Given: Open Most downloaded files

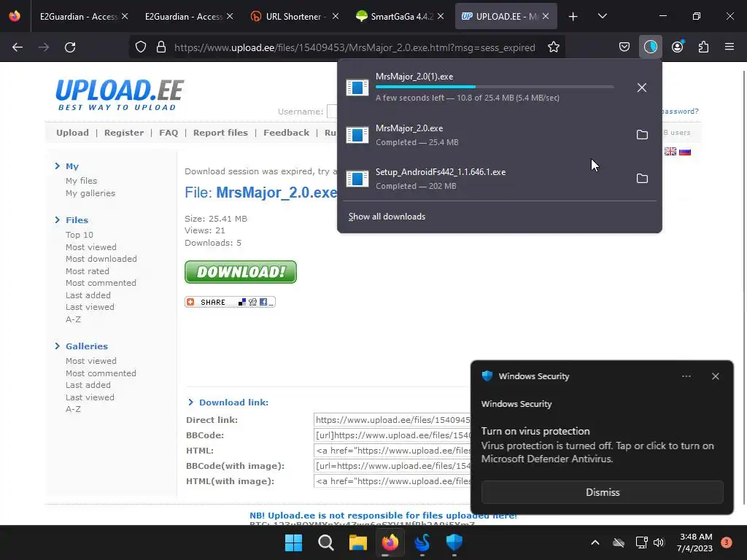Looking at the screenshot, I should (101, 259).
